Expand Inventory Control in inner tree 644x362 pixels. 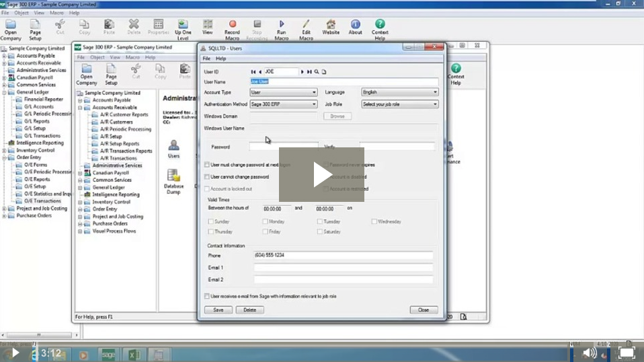pos(80,202)
